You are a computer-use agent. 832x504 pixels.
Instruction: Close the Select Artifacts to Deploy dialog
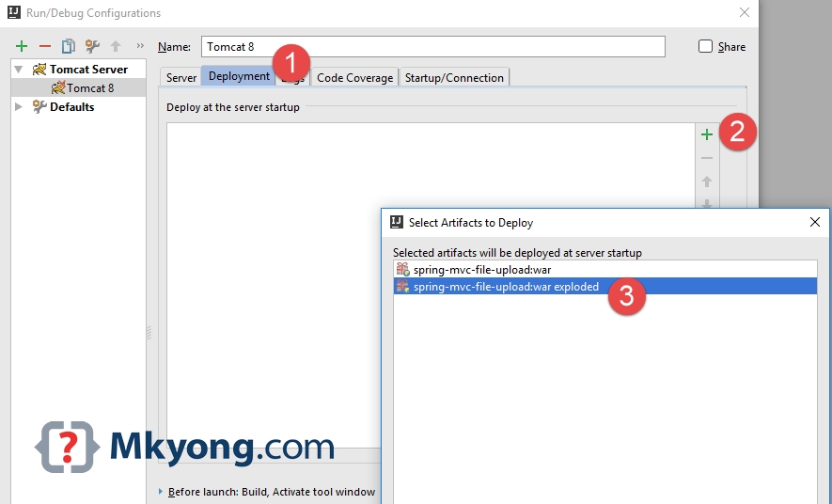tap(815, 223)
